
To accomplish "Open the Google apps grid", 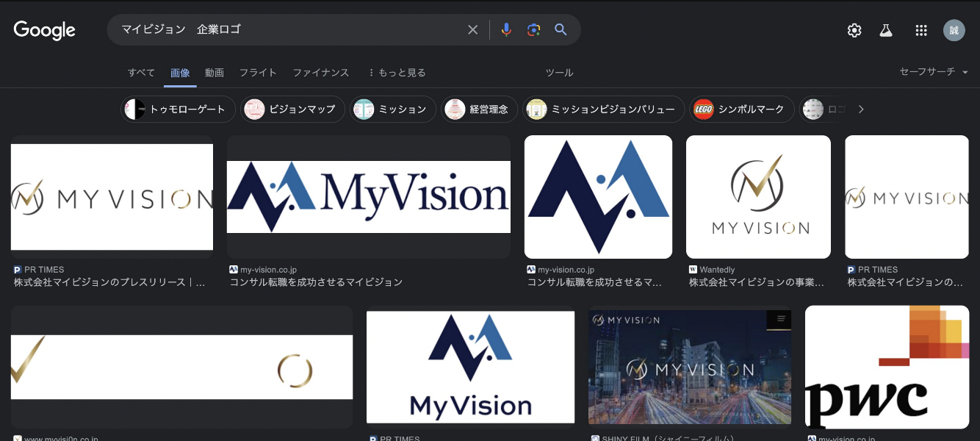I will 921,30.
